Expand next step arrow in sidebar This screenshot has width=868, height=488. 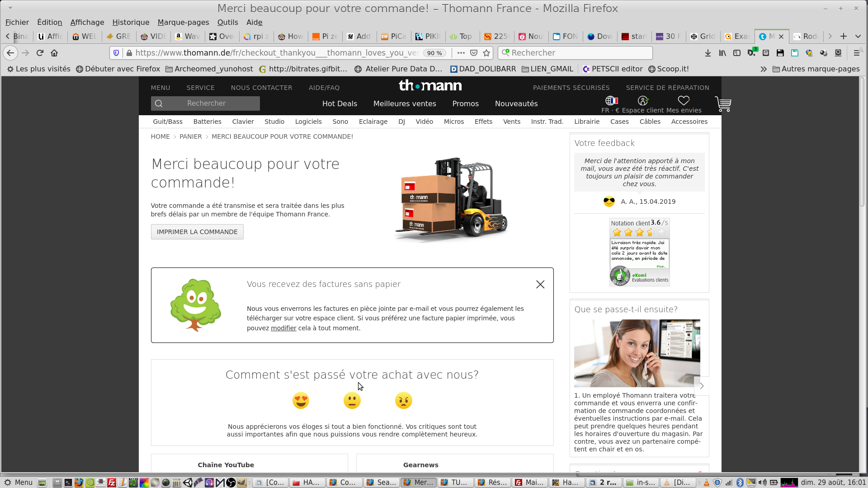(x=702, y=386)
